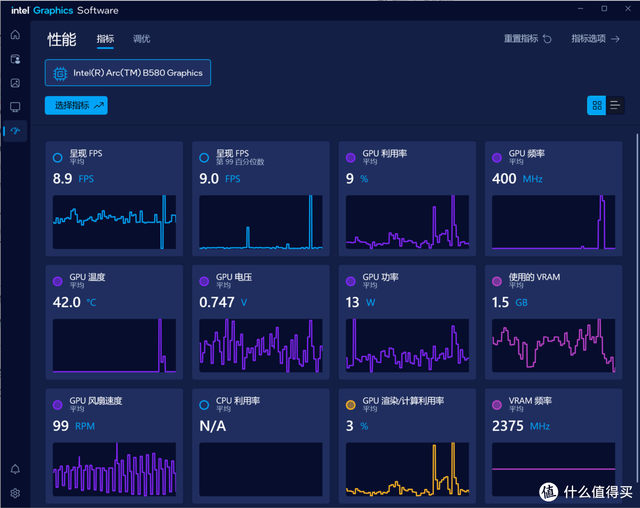Toggle the GPU 渲染/计算利用率 orange circle
640x508 pixels.
point(351,405)
